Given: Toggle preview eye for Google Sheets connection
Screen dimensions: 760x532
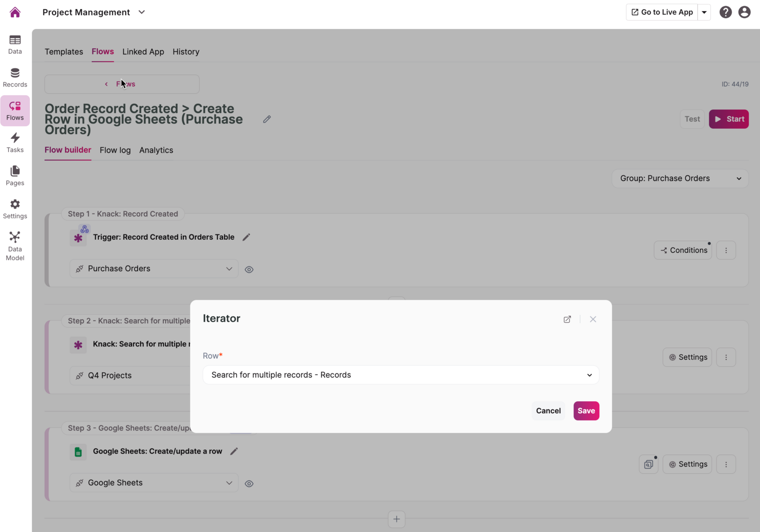Looking at the screenshot, I should 249,484.
